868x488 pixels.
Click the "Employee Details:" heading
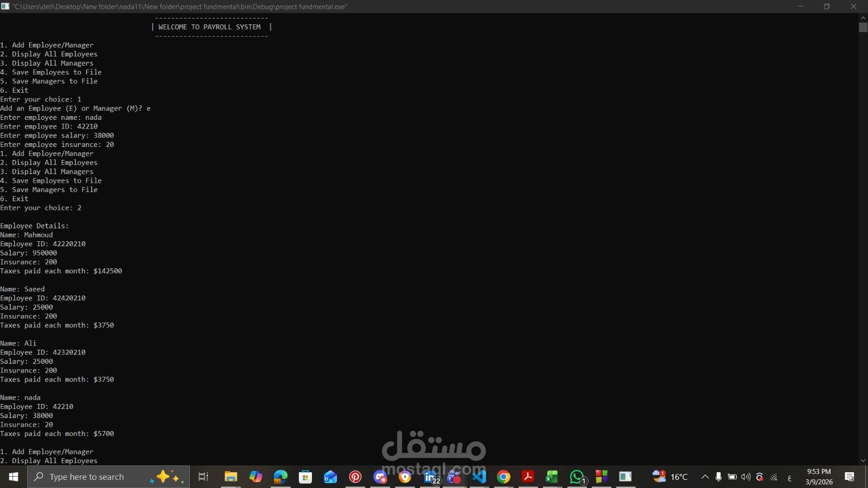35,226
